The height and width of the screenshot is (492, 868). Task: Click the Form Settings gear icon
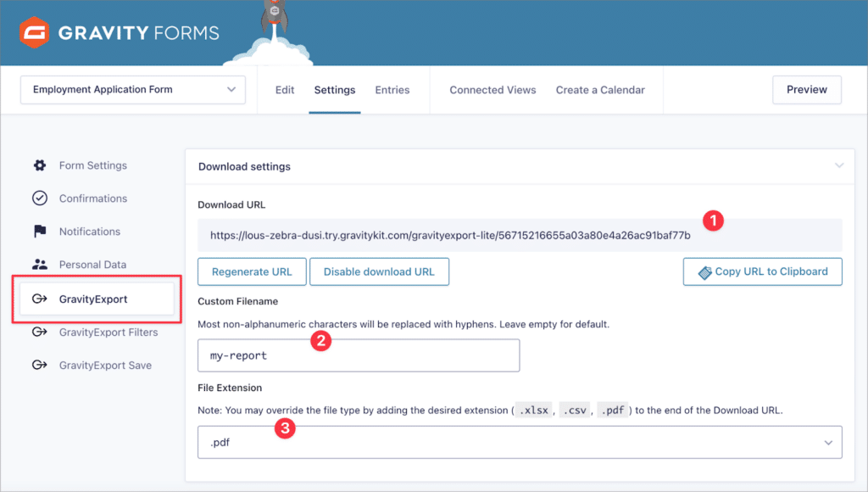[x=40, y=165]
